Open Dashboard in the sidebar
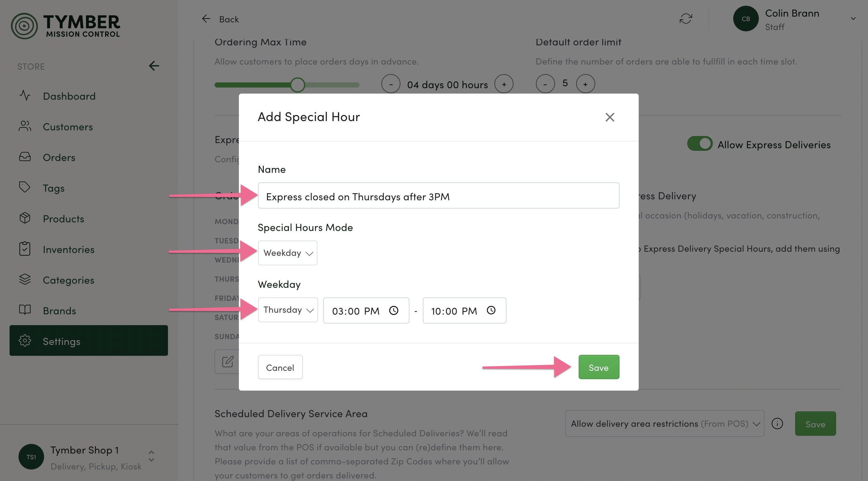This screenshot has height=481, width=868. (69, 96)
